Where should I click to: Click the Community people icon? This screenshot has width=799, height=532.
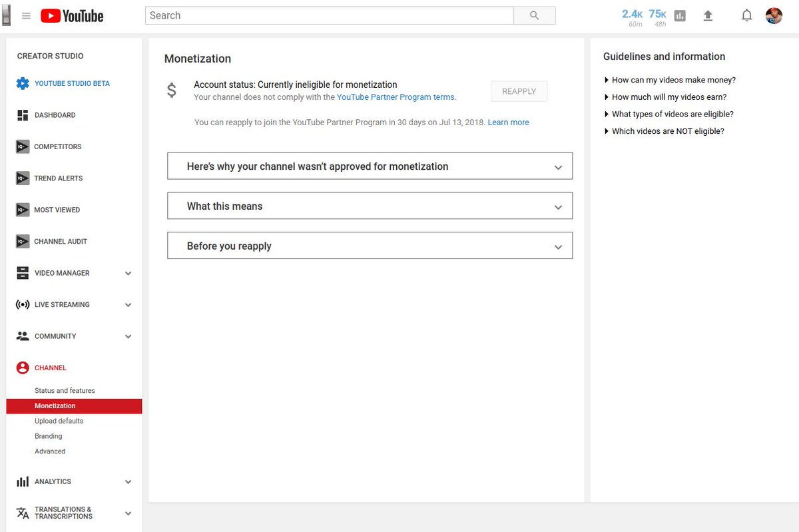[23, 336]
